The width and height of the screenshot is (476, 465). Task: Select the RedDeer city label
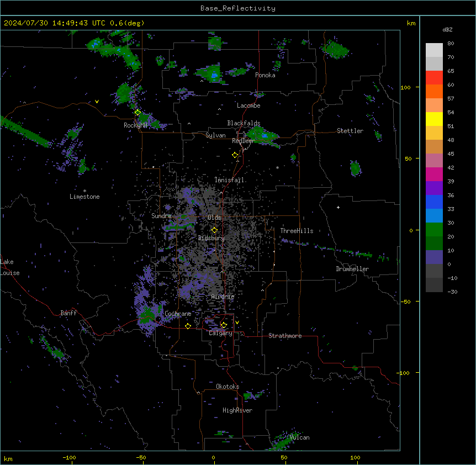pyautogui.click(x=243, y=141)
